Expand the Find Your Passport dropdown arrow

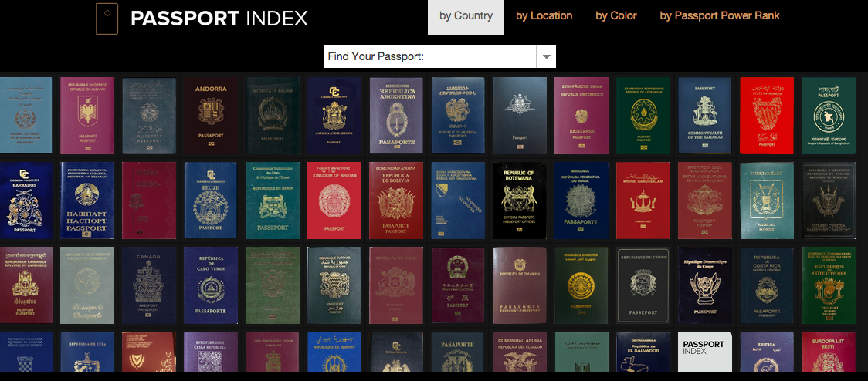546,57
